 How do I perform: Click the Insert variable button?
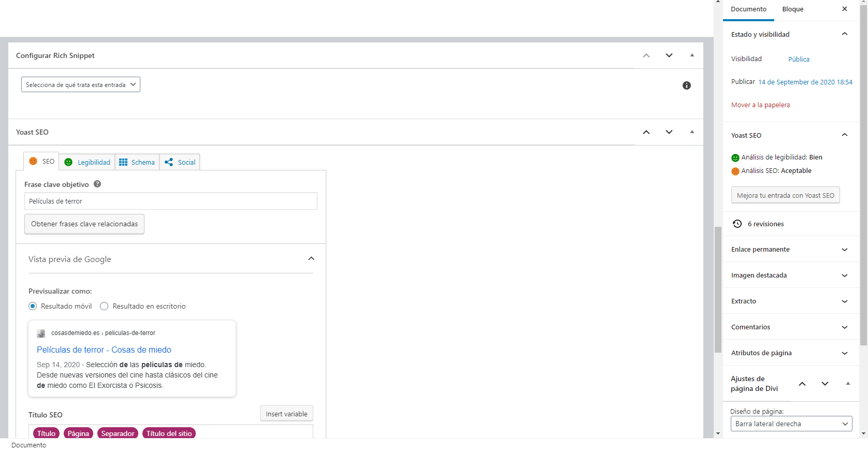point(286,414)
